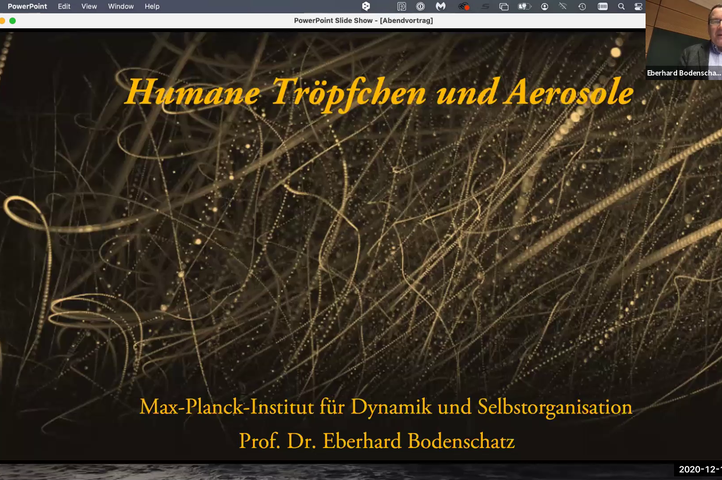Click the slide title 'Humane Tröpfchen und Aerosole'
Screen dimensions: 722x480
(x=379, y=93)
